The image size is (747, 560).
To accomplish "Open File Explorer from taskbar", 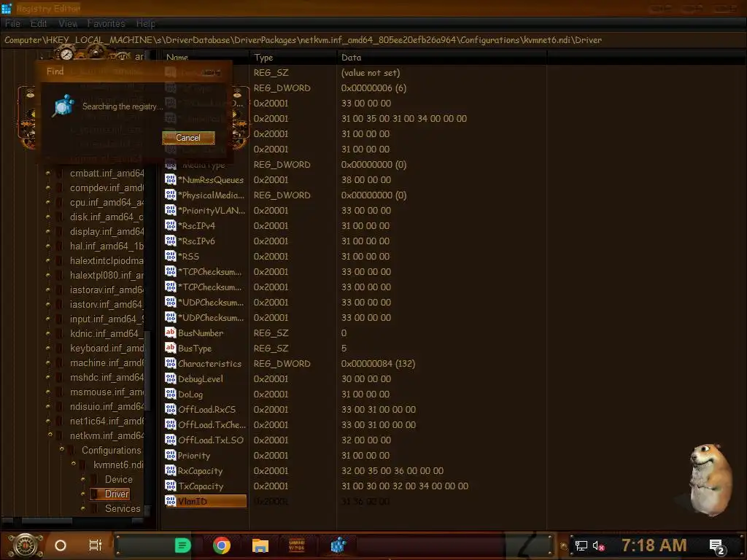I will 260,545.
